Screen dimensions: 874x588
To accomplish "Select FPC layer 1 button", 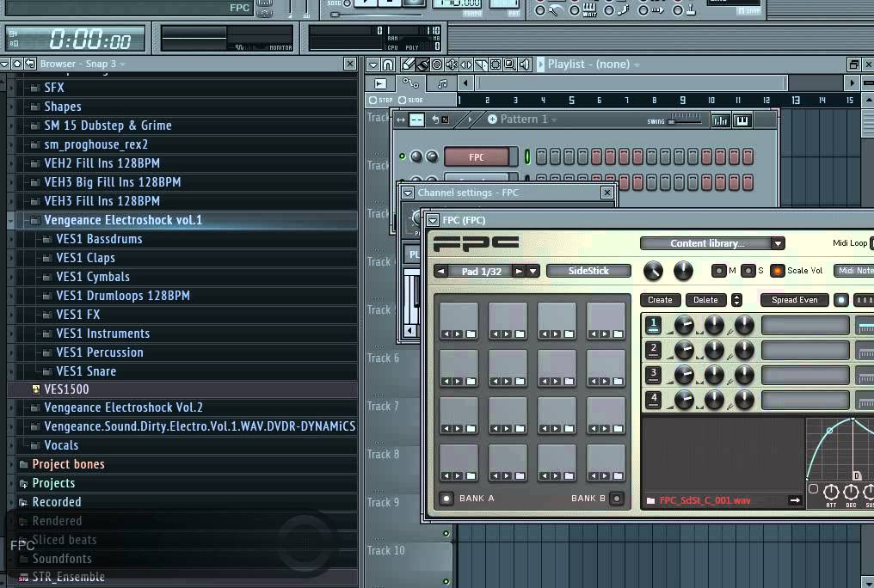I will point(653,325).
